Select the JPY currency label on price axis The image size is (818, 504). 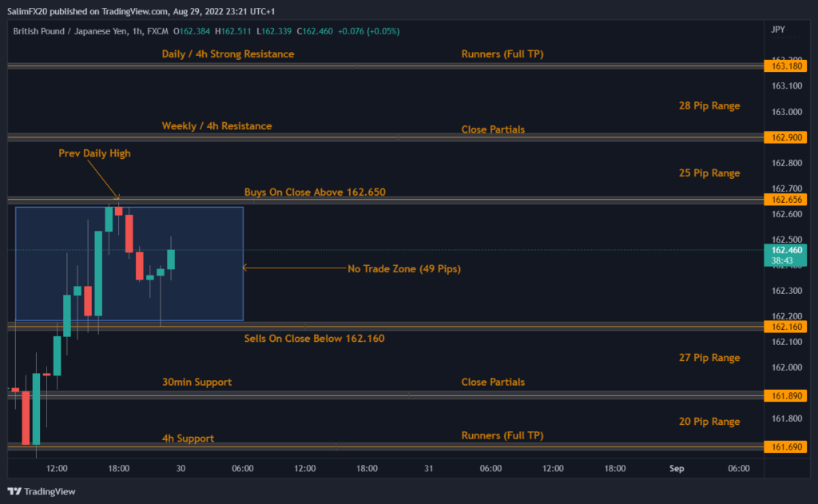click(778, 30)
